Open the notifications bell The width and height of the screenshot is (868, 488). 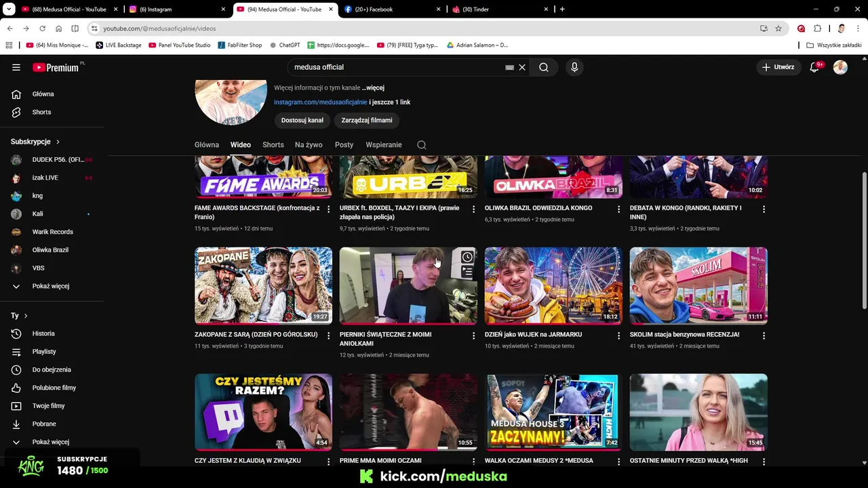[815, 67]
